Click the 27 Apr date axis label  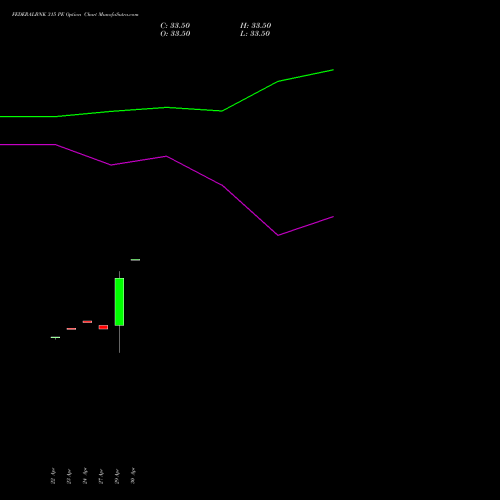point(101,476)
